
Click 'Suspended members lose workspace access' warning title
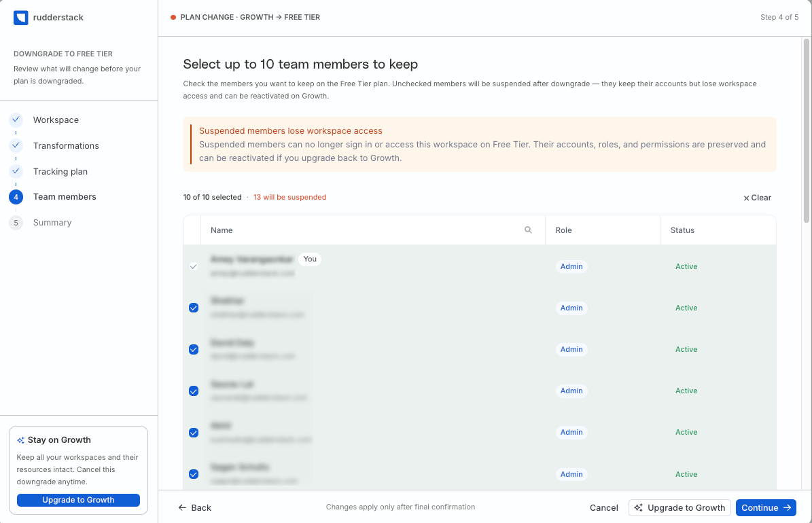tap(291, 131)
